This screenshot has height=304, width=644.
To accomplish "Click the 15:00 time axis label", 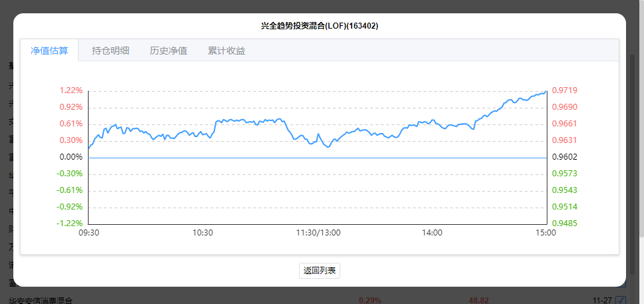I will 545,233.
